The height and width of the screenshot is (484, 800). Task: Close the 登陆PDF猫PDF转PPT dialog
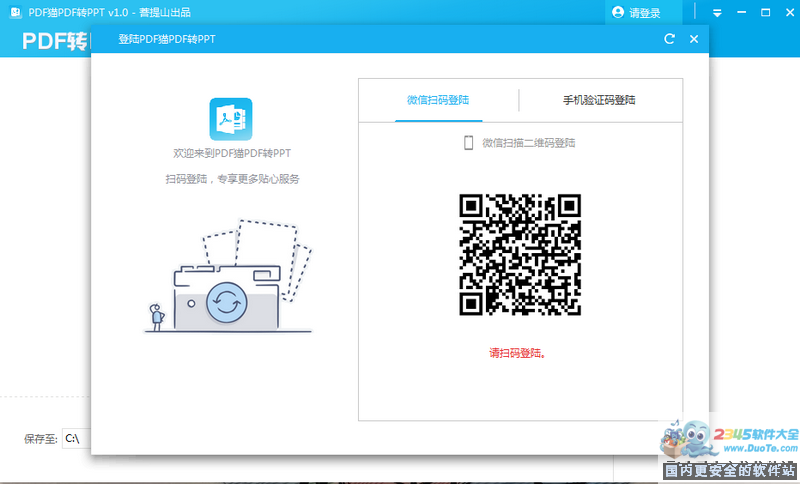click(x=694, y=39)
